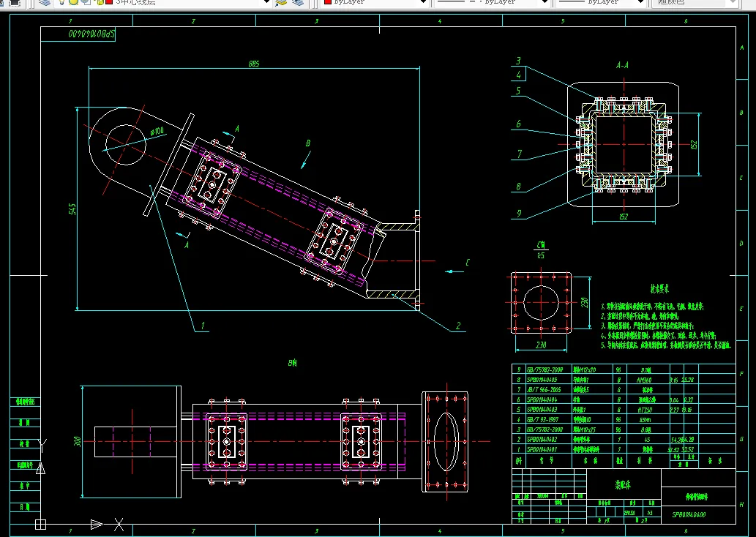Click the UCS Y-axis arrowhead
This screenshot has height=537, width=756.
tap(41, 467)
